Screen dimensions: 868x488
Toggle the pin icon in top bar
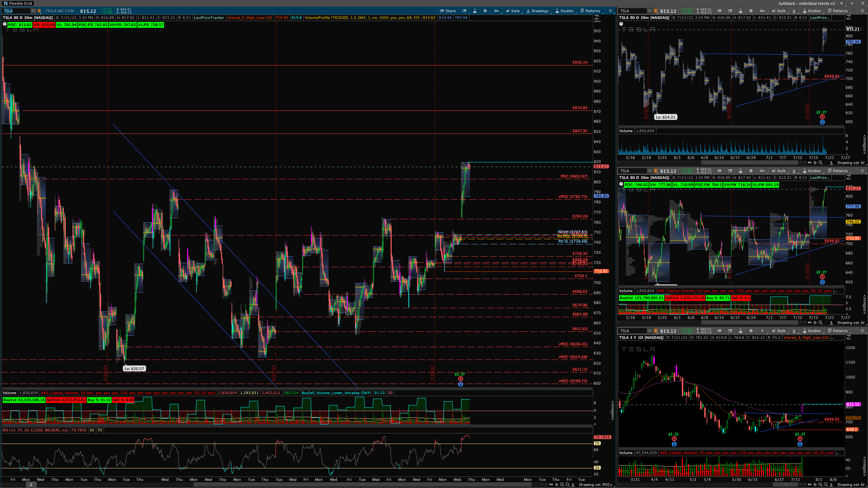click(x=852, y=3)
